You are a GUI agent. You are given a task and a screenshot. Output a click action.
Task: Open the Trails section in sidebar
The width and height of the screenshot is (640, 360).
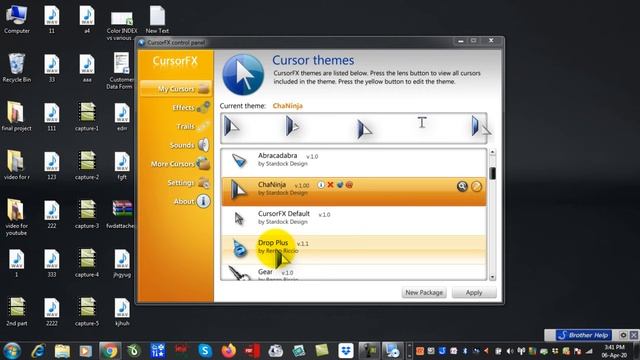193,127
